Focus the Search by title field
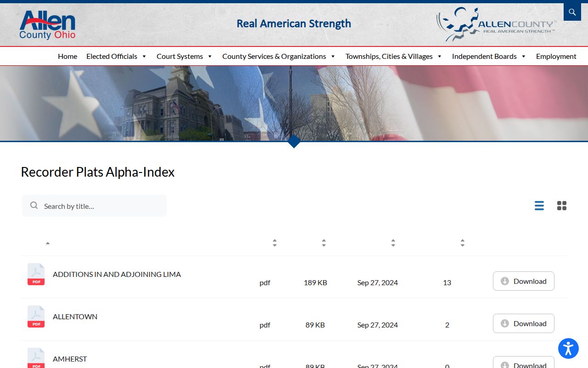The image size is (588, 368). coord(94,206)
